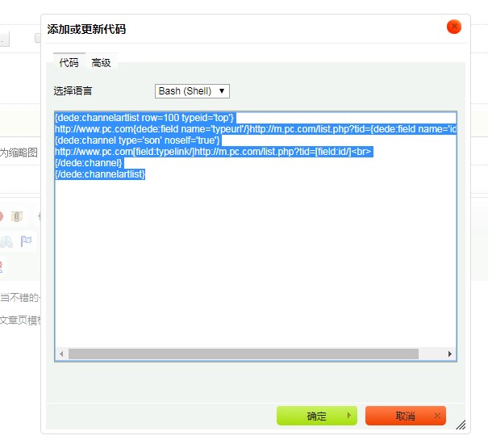Click the horizontal scrollbar left arrow
Screen dimensions: 488x448
tap(60, 354)
